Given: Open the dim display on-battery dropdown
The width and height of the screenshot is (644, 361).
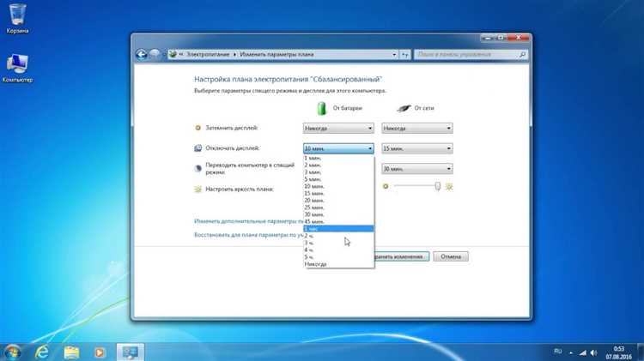Looking at the screenshot, I should coord(338,129).
